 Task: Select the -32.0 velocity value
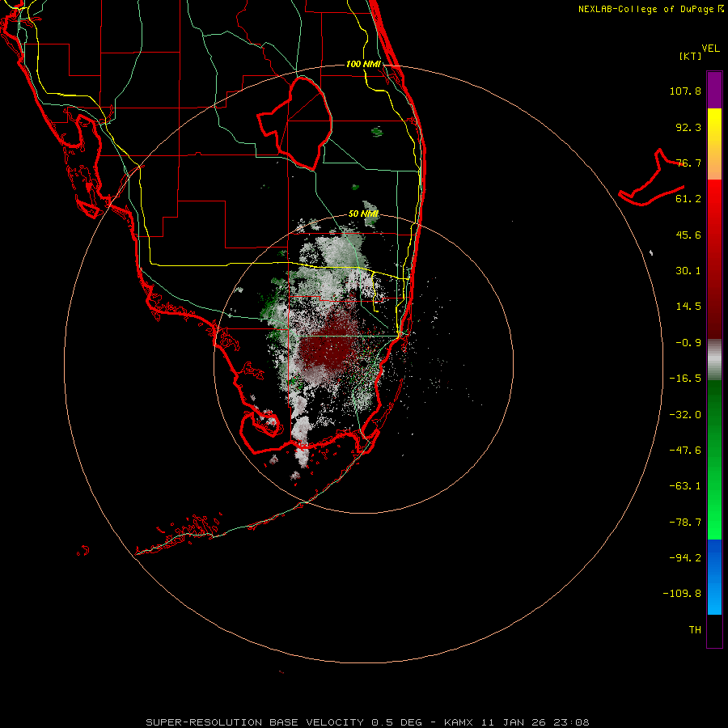point(685,415)
